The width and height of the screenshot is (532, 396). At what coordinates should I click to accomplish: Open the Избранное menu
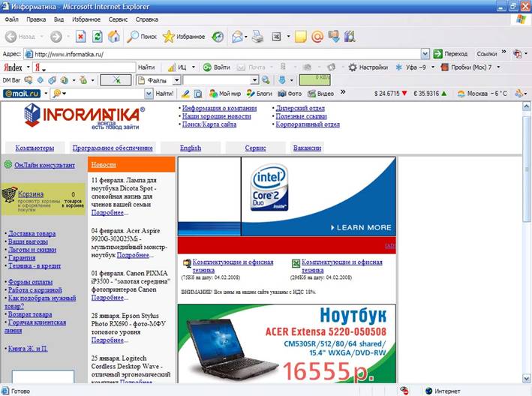point(86,19)
